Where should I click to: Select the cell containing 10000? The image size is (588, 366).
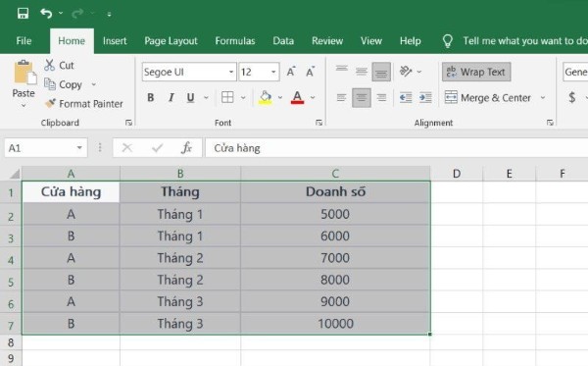[x=335, y=323]
